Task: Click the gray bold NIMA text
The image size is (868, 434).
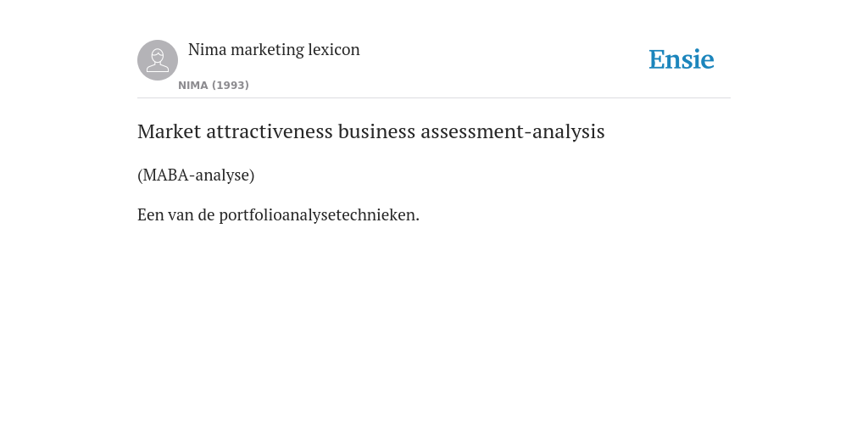Action: click(x=193, y=86)
